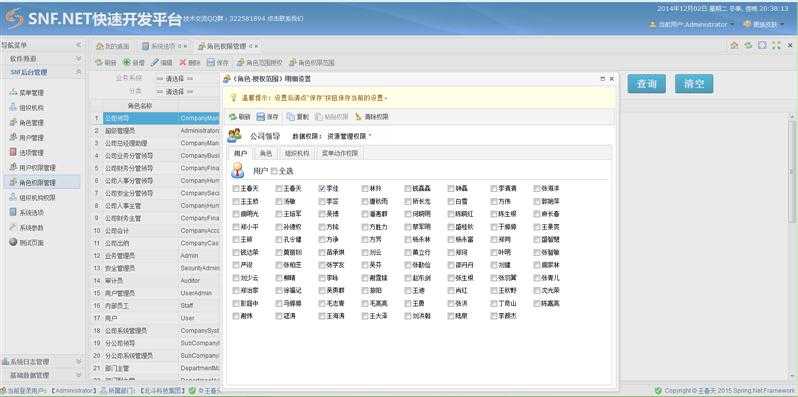Click 清除权限 in the dialog toolbar
Image resolution: width=798 pixels, height=397 pixels.
pos(372,117)
